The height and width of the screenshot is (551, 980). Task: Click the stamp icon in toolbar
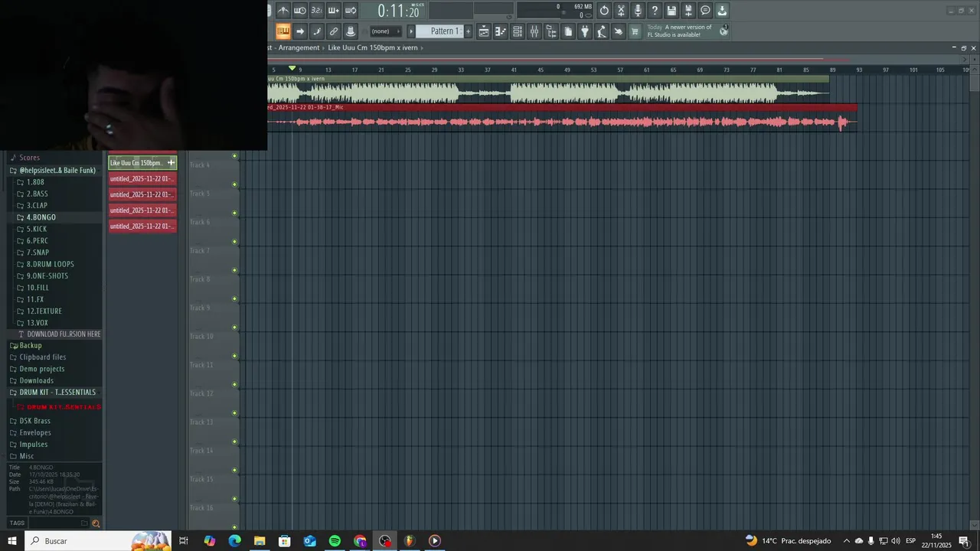point(351,31)
